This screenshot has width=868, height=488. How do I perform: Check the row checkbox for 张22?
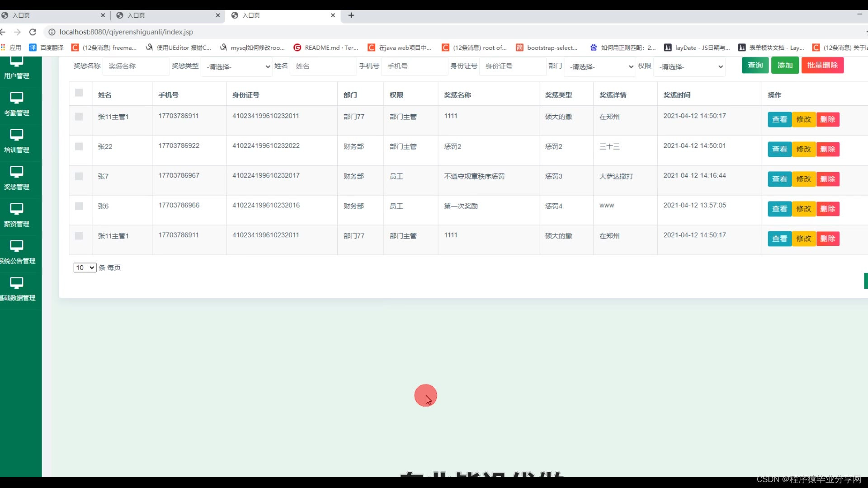point(79,146)
